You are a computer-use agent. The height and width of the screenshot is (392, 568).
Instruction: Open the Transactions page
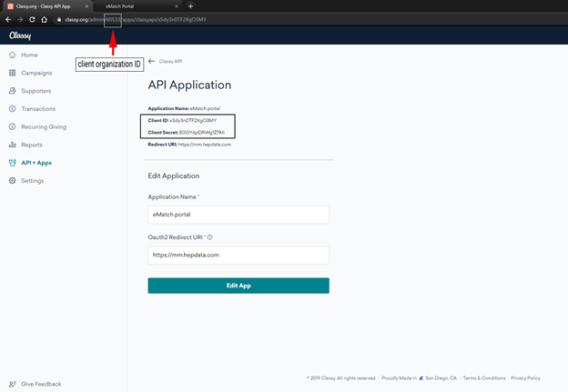[38, 109]
